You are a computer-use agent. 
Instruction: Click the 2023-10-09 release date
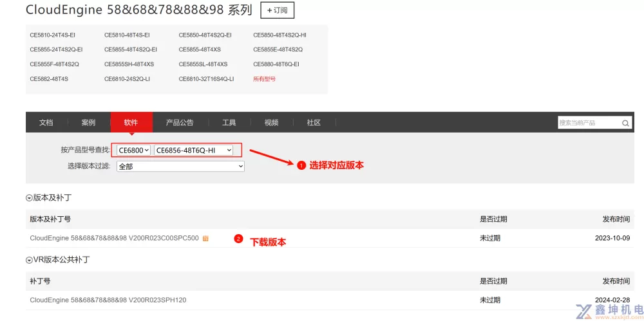[x=612, y=239]
